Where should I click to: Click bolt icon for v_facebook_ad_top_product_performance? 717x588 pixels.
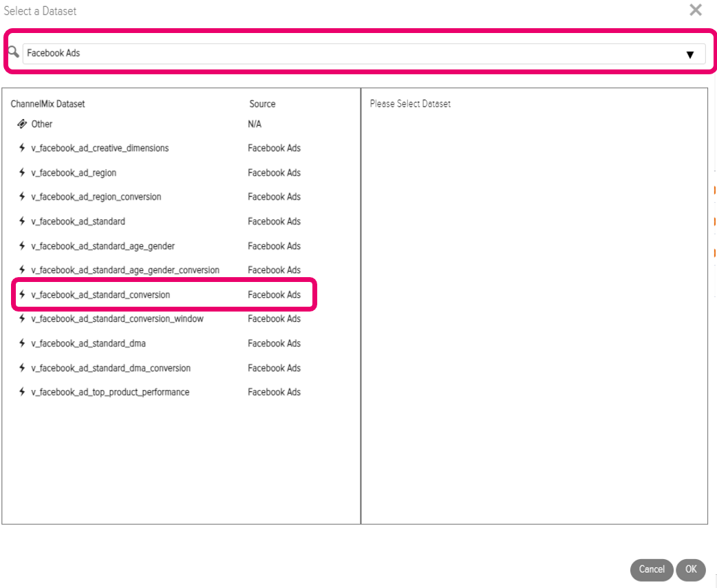point(21,392)
